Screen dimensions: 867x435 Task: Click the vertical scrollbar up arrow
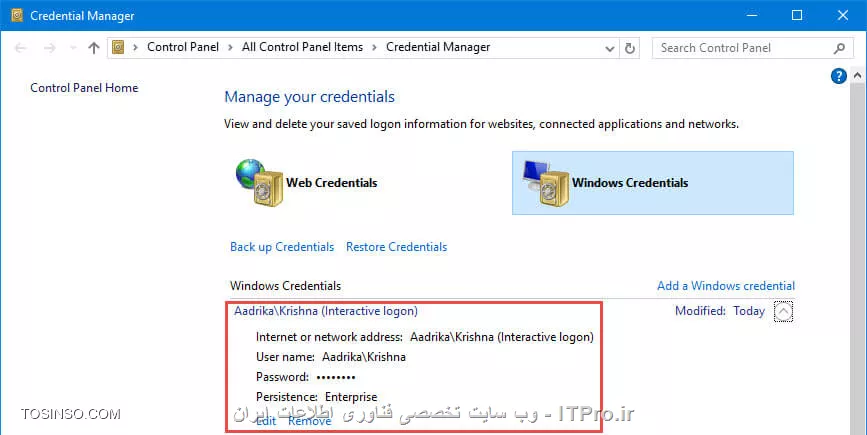pos(858,75)
